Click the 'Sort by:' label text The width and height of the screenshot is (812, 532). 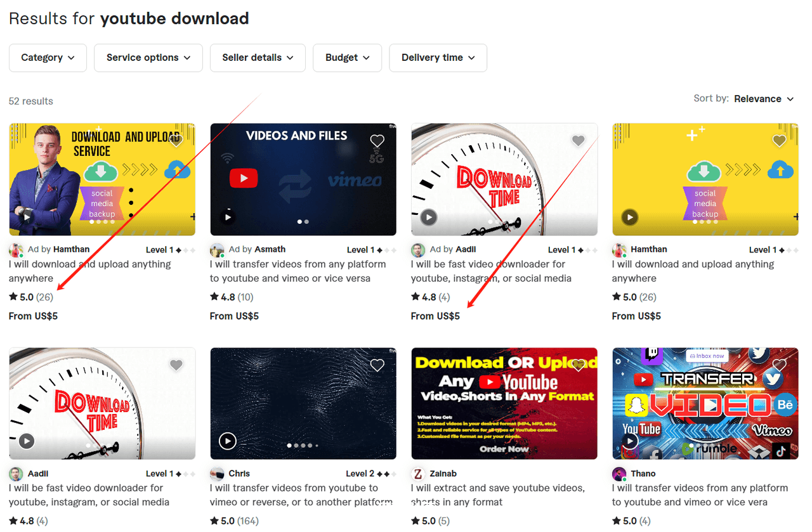click(712, 98)
